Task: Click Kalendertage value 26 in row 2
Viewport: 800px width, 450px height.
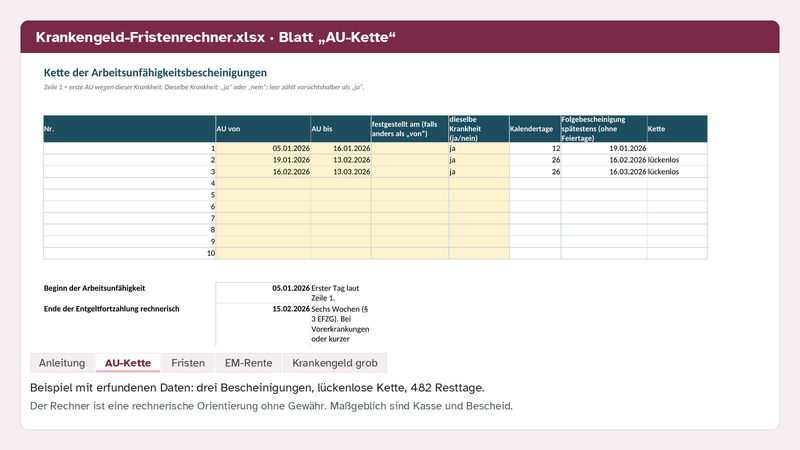Action: point(535,160)
